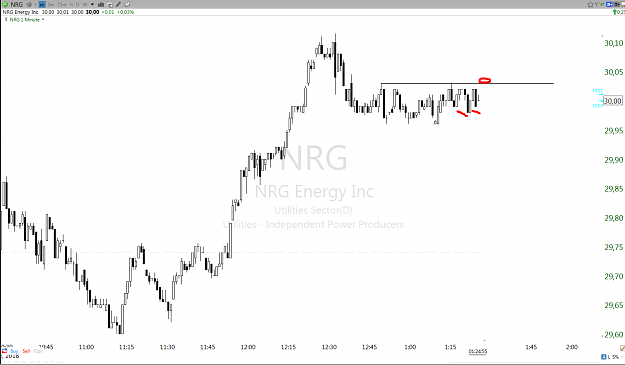Select the 1-minute timeframe button
Screen dimensions: 625x365
(42, 4)
